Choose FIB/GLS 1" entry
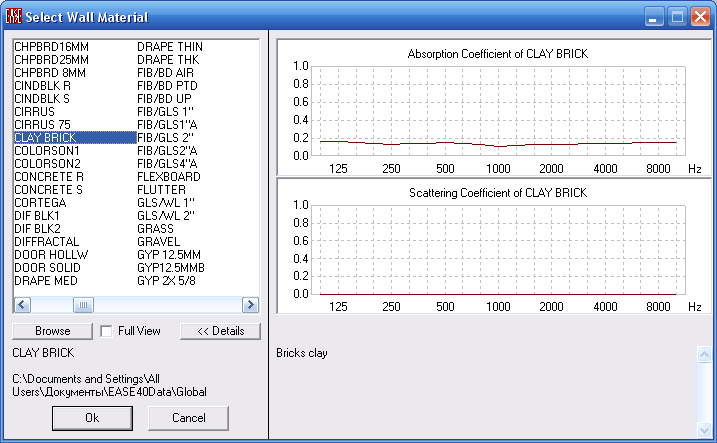This screenshot has height=443, width=717. (x=166, y=112)
